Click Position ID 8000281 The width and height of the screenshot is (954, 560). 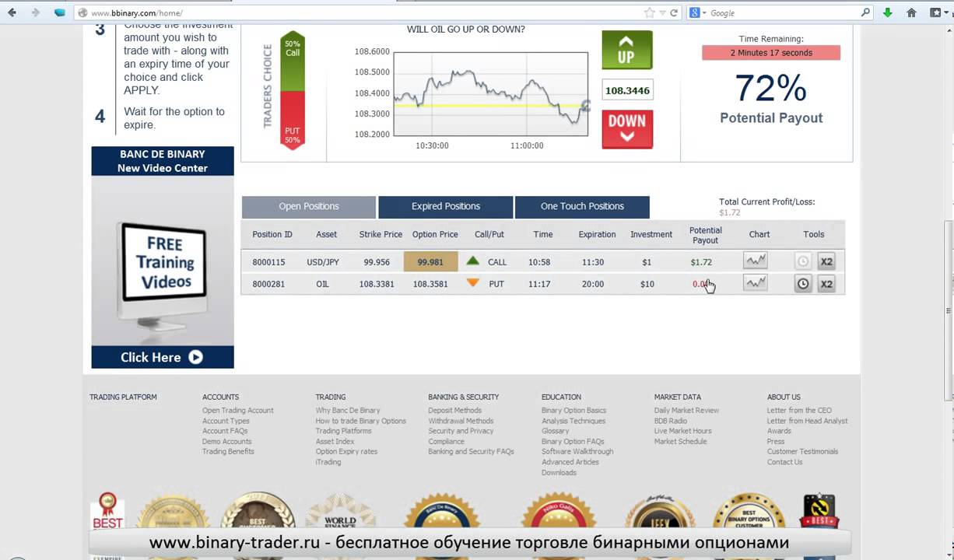(268, 284)
